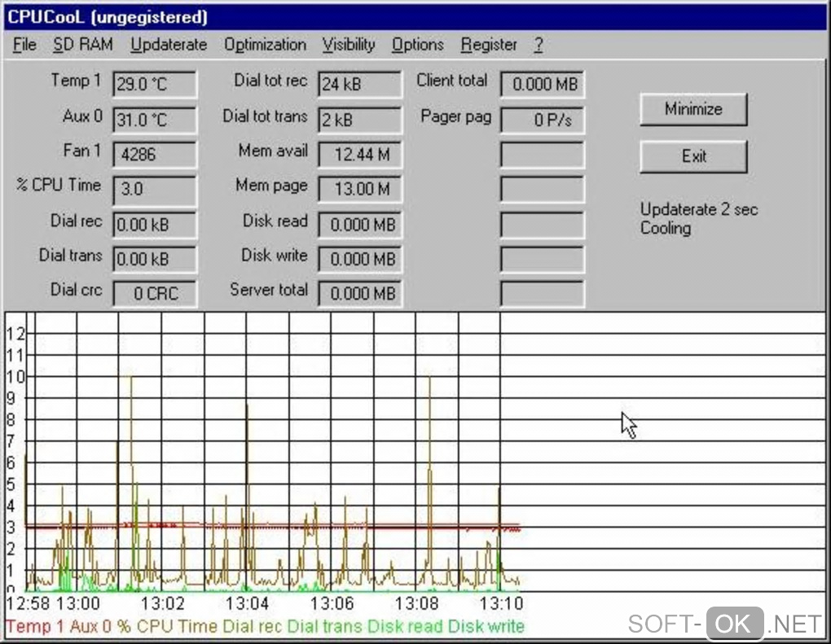The height and width of the screenshot is (644, 831).
Task: Click the Dial crc value field
Action: [x=154, y=293]
